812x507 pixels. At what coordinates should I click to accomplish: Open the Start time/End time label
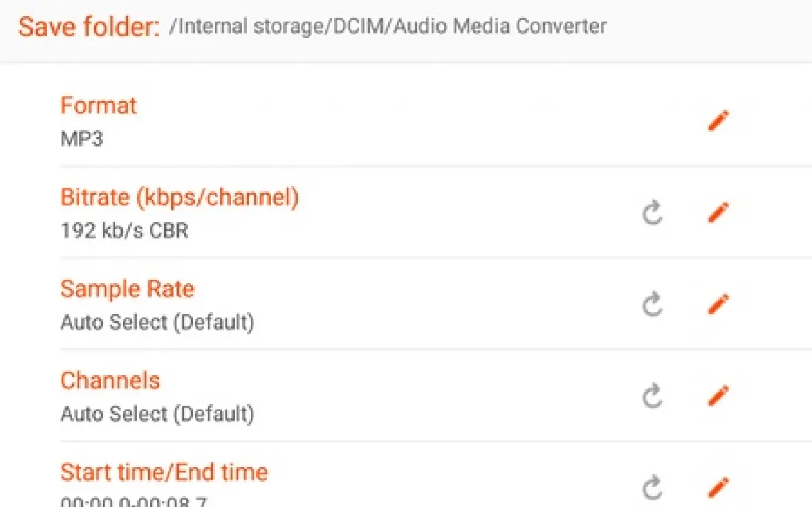point(164,472)
